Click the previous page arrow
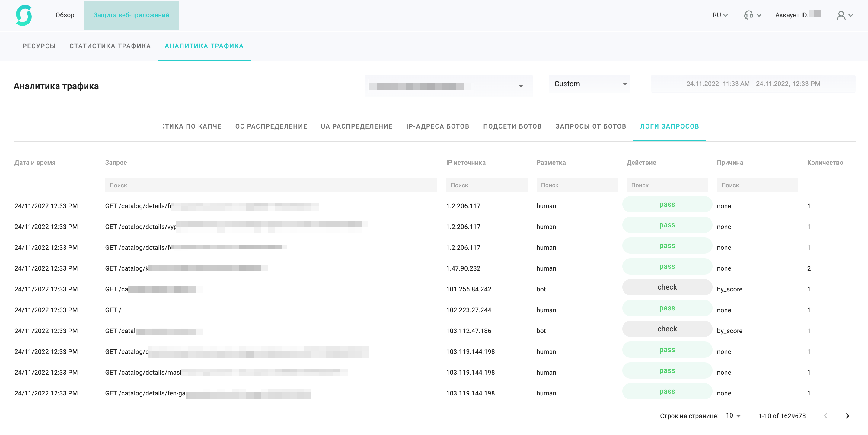This screenshot has height=435, width=868. coord(825,416)
